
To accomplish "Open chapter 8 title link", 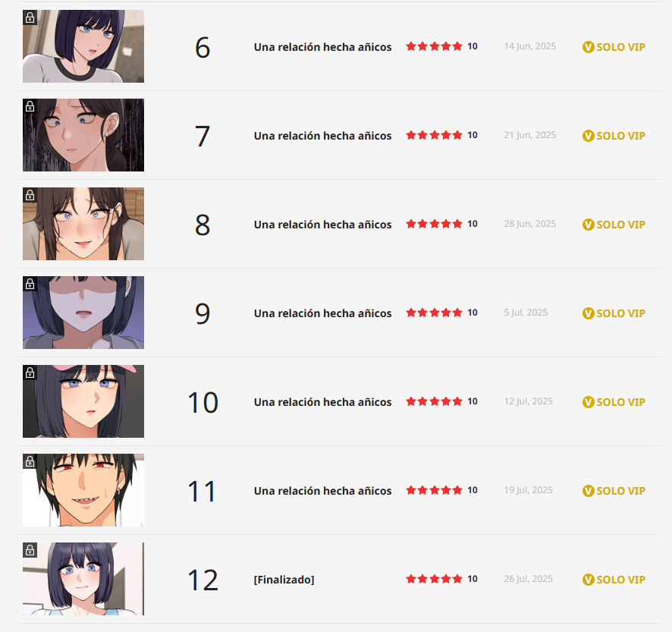I will tap(322, 225).
